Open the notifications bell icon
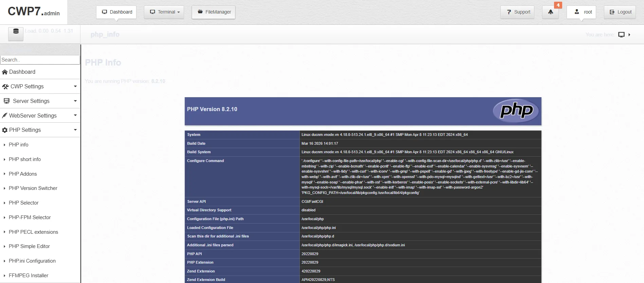The image size is (644, 283). [551, 12]
